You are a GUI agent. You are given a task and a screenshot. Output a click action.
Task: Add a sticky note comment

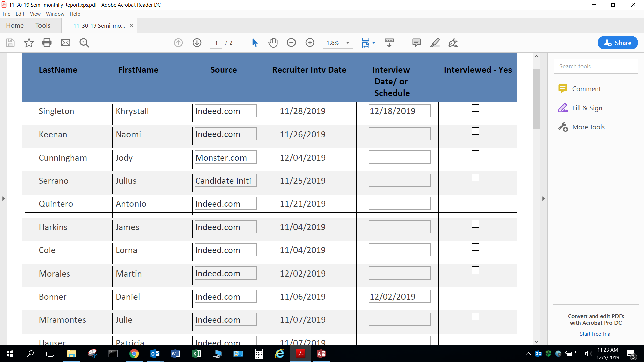coord(417,43)
